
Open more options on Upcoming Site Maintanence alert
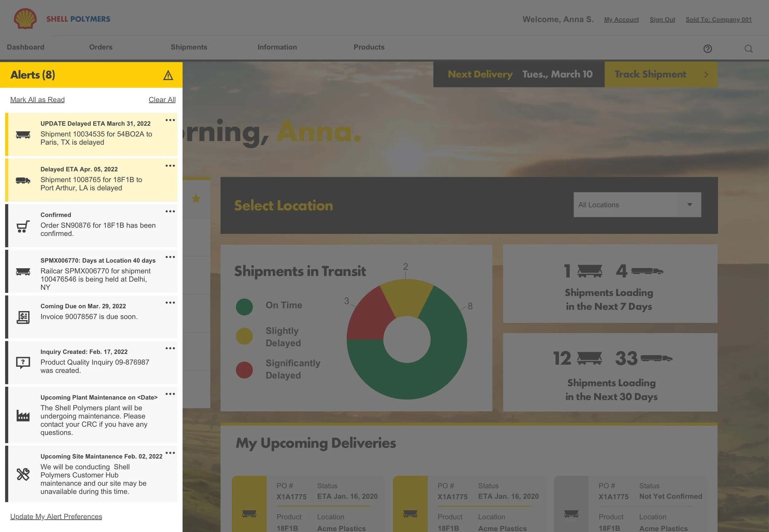[x=170, y=453]
